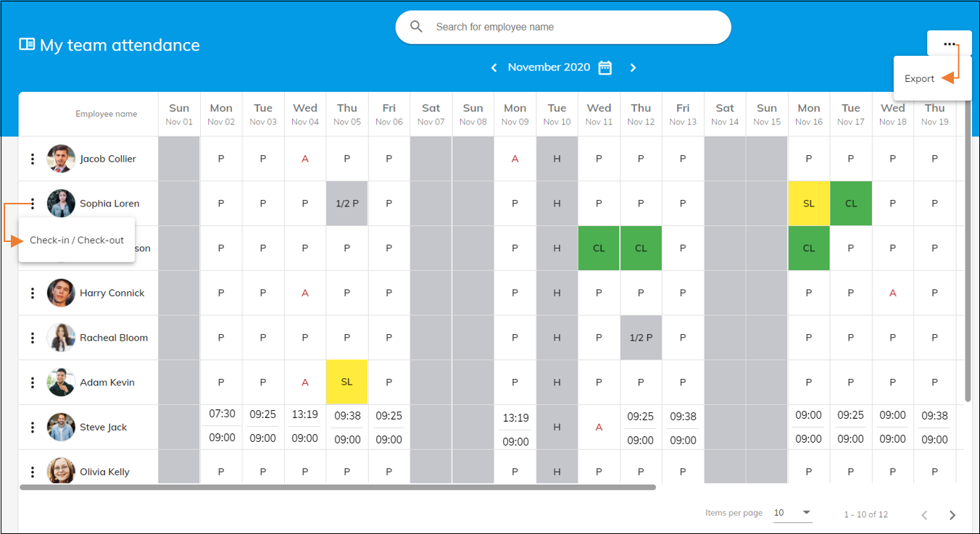Open the kebab menu for Steve Jack

(32, 427)
